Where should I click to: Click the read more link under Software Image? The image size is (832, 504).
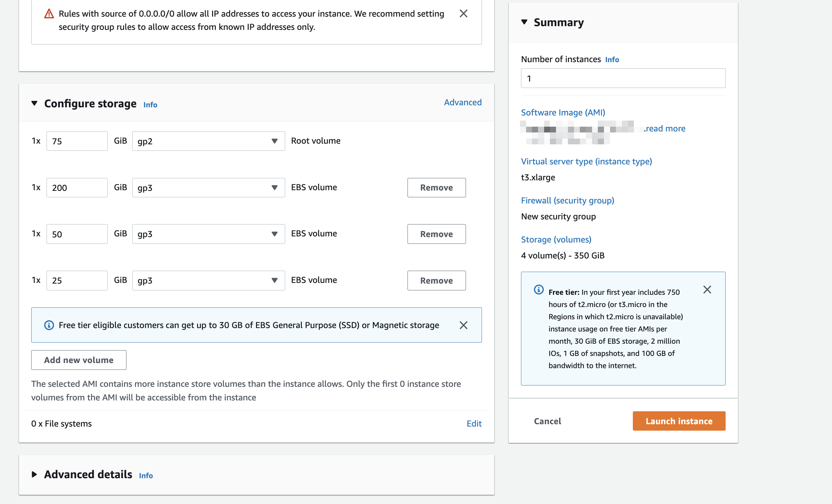click(x=664, y=128)
